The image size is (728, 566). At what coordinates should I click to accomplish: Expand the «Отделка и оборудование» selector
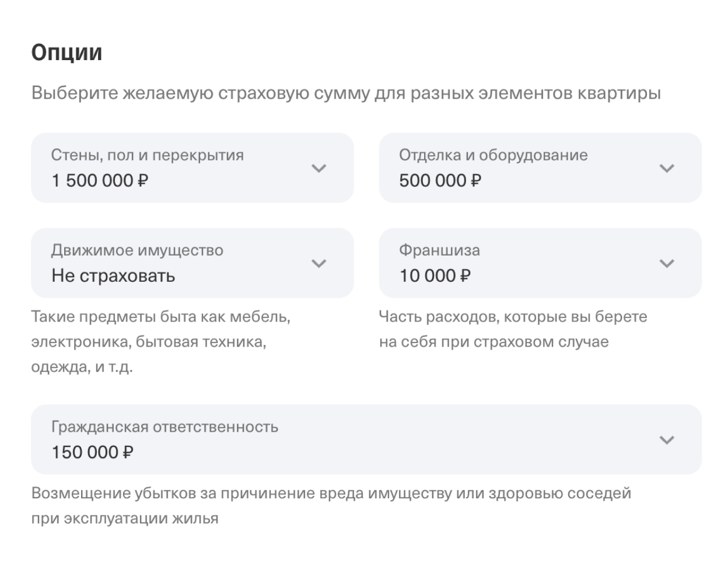click(x=540, y=167)
